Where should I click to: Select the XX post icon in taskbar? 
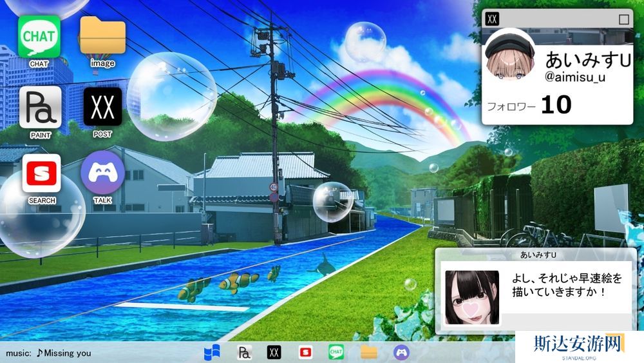pyautogui.click(x=274, y=352)
